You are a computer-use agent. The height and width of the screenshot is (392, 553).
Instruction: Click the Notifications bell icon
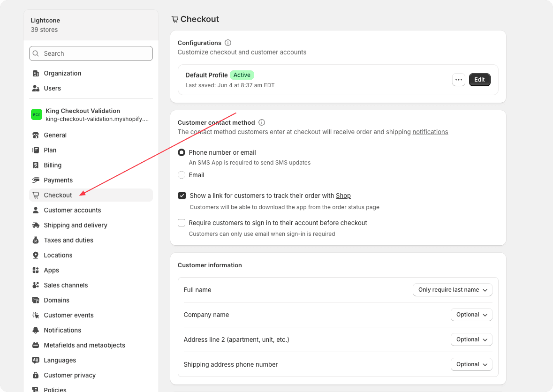coord(36,330)
